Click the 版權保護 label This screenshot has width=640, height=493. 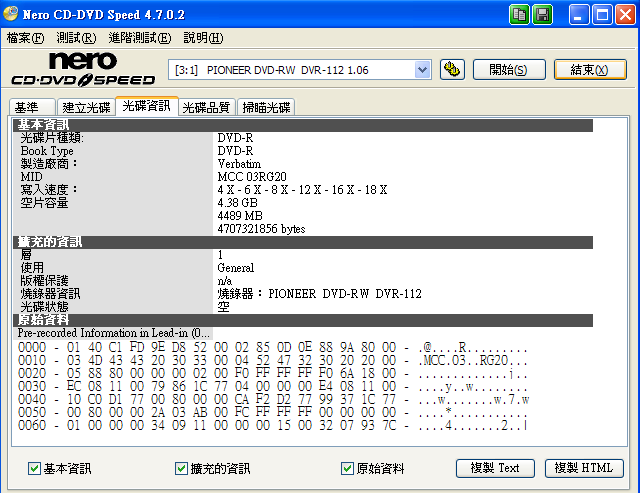click(44, 281)
